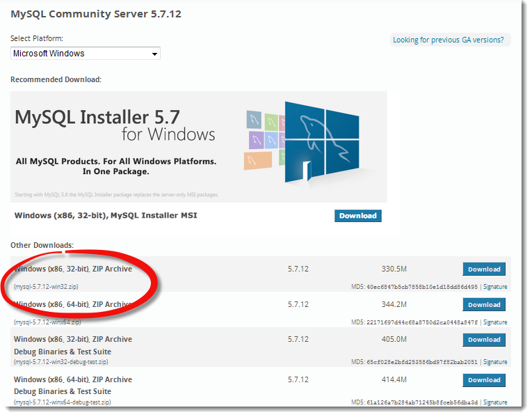Click the 'Other Downloads:' label
Screen dimensions: 532x417
42,245
